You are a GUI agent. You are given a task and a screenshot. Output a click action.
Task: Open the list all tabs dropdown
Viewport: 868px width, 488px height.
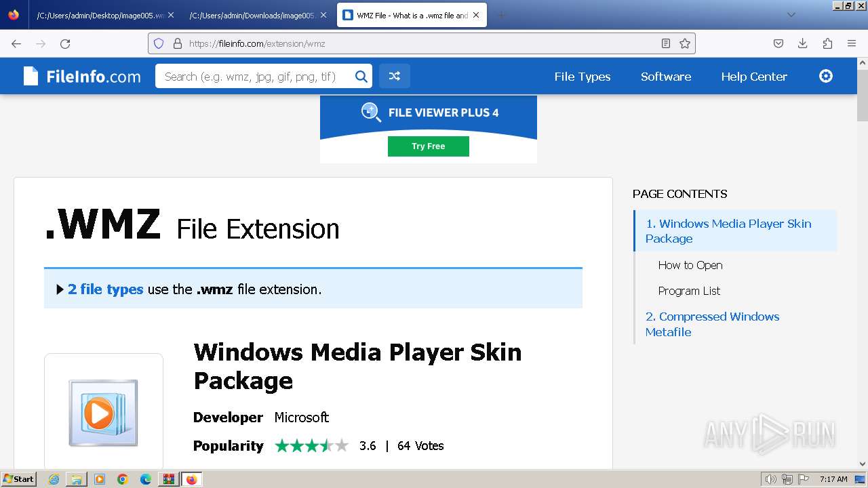coord(791,15)
